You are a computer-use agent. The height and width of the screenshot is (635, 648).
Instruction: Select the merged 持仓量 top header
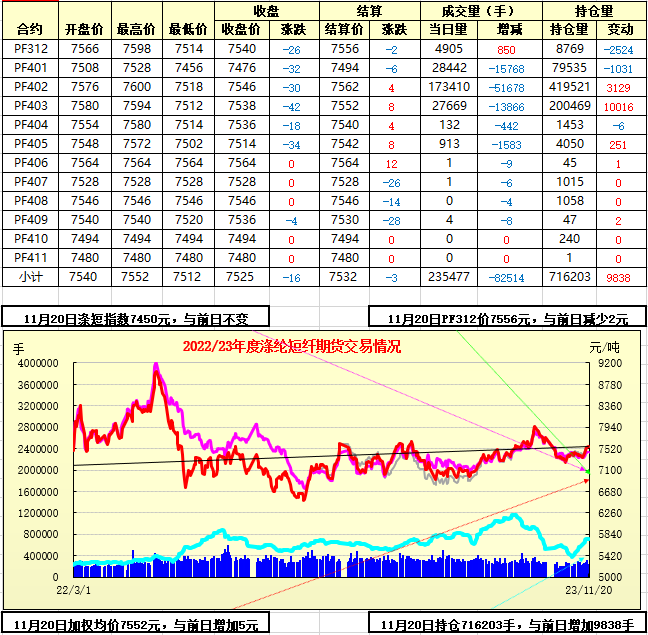594,10
